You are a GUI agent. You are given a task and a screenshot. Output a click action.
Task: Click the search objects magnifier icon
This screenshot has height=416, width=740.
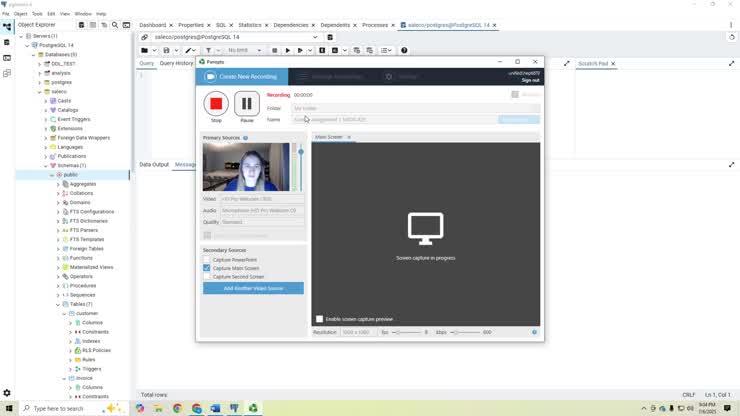115,25
